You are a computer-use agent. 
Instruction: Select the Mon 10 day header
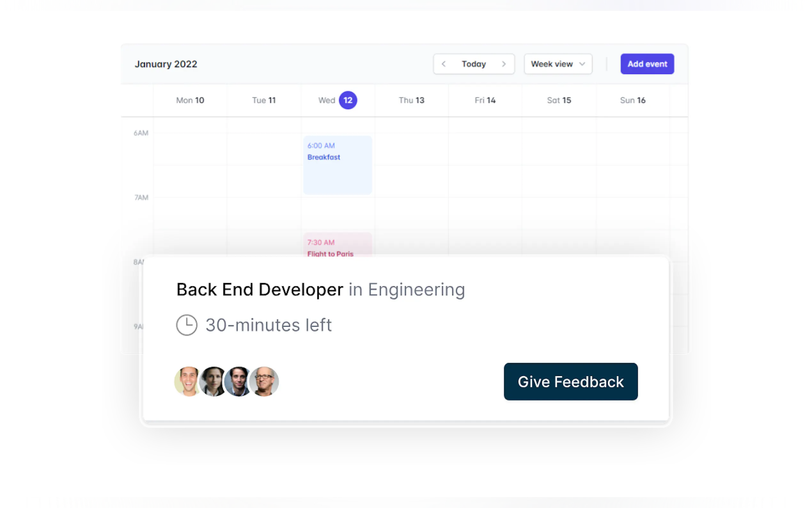[190, 100]
